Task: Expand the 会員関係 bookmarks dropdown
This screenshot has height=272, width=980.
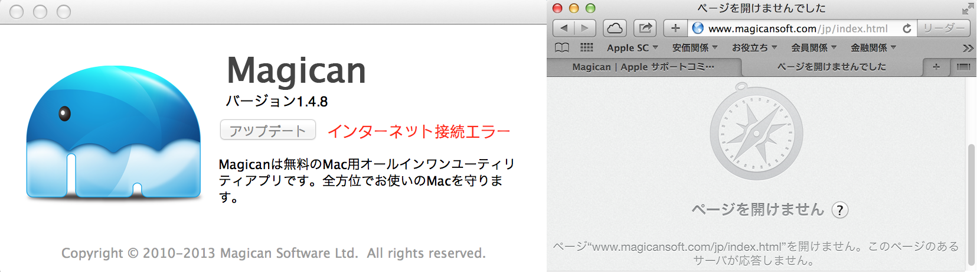Action: (814, 47)
